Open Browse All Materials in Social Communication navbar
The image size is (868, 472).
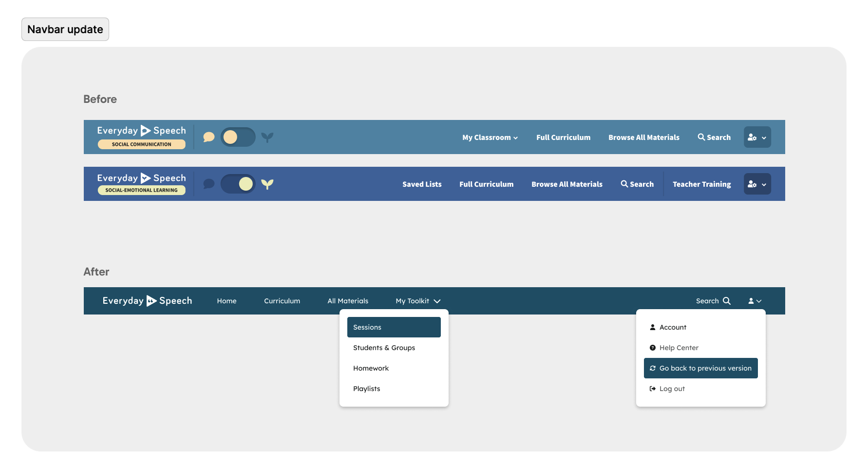(644, 138)
